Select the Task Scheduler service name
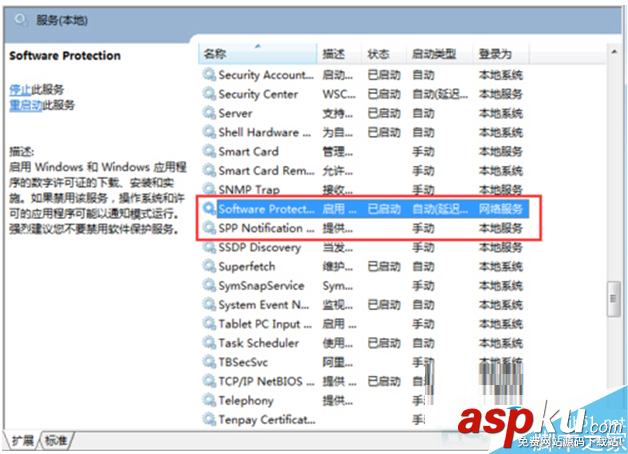 pyautogui.click(x=259, y=343)
